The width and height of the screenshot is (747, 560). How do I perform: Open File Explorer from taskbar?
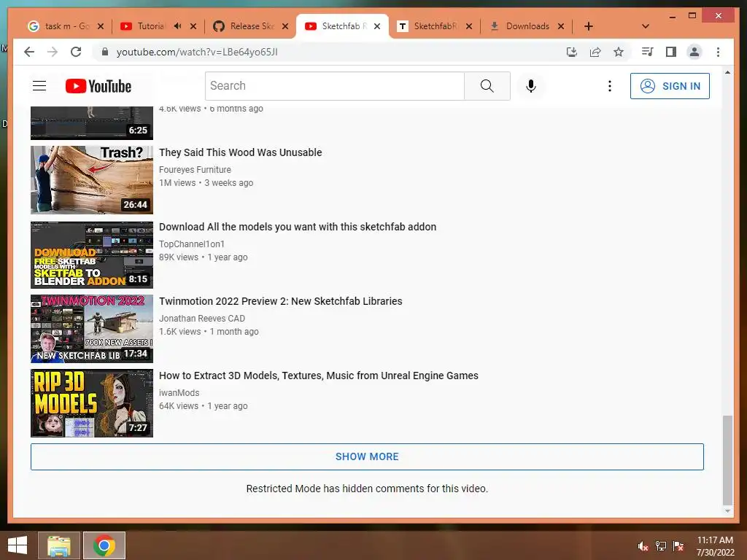click(59, 545)
